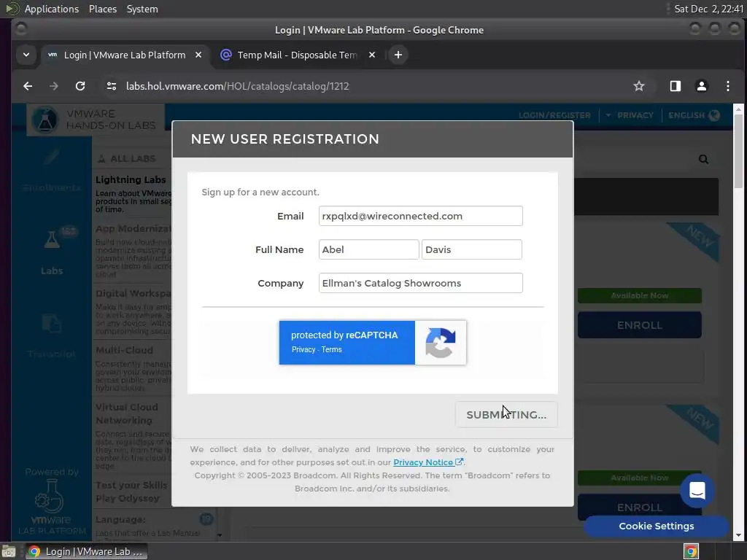The width and height of the screenshot is (747, 560).
Task: Click the Chrome icon in bottom-right tray
Action: point(691,551)
